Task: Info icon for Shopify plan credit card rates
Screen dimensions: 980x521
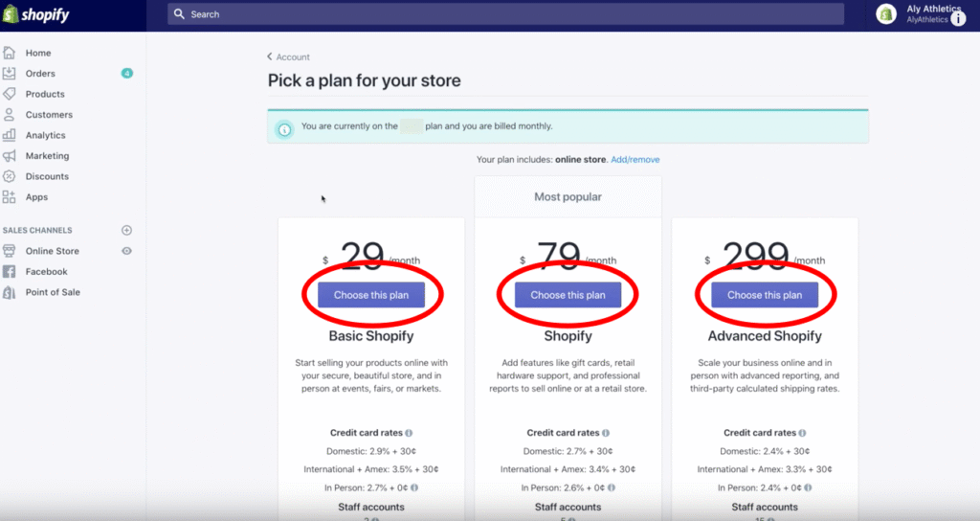Action: 606,433
